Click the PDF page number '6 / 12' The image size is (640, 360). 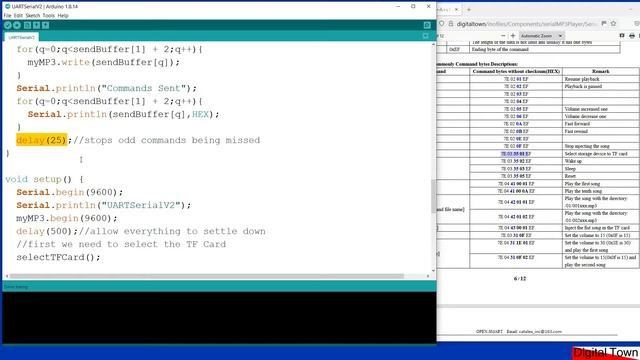[x=520, y=278]
